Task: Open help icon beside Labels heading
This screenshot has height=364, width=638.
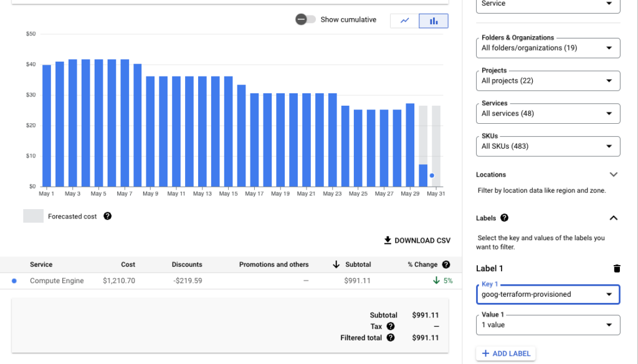Action: (504, 218)
